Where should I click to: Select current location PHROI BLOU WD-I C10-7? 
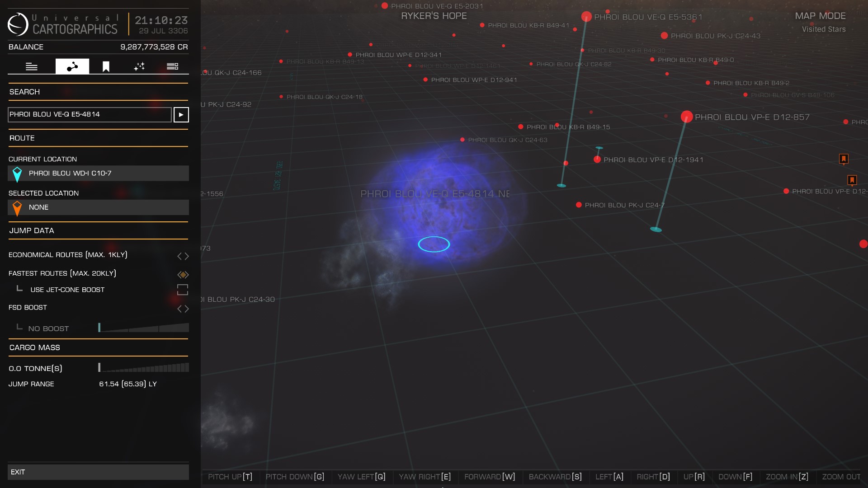(x=98, y=174)
